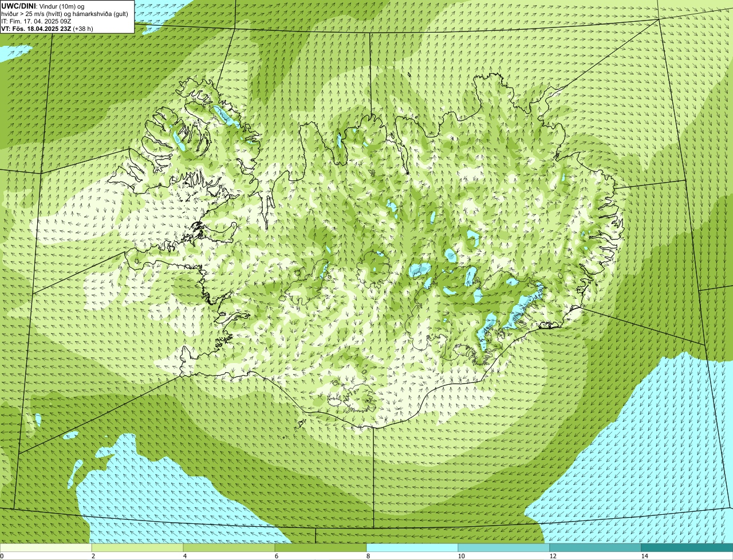Click the 6–8 m/s dark green legend swatch
Viewport: 733px width, 560px height.
click(321, 547)
